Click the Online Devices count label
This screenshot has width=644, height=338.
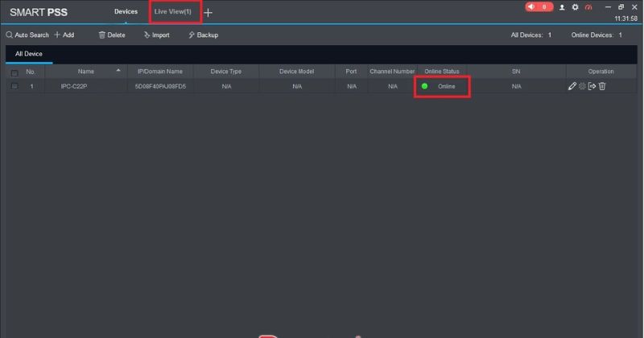597,35
